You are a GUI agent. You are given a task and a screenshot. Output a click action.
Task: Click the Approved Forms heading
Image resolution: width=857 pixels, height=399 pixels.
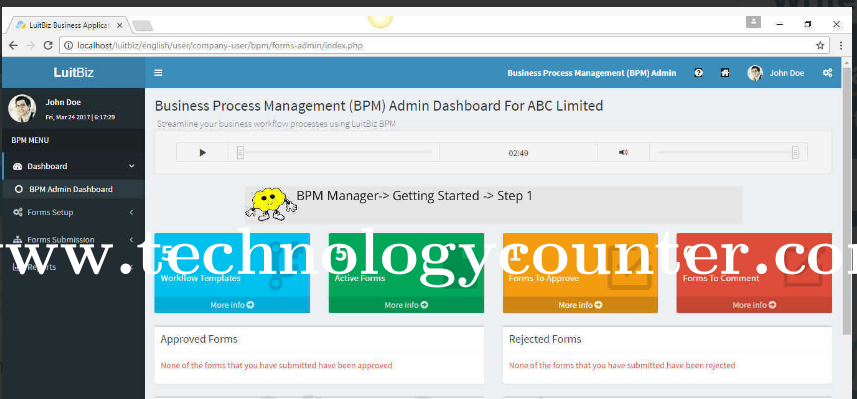[x=199, y=339]
